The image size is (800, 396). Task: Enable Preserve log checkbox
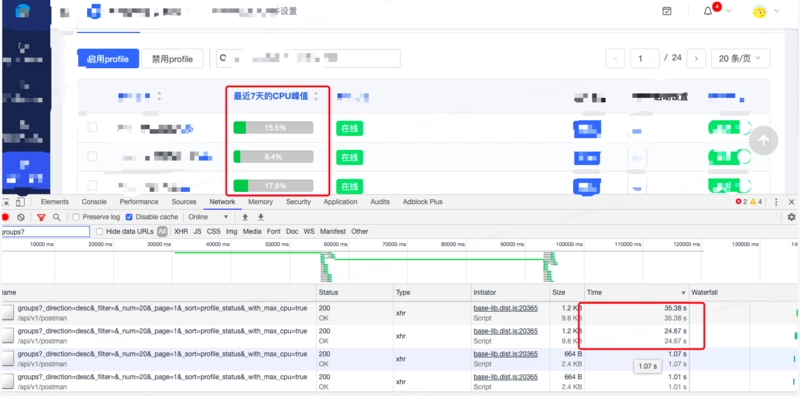[x=76, y=217]
